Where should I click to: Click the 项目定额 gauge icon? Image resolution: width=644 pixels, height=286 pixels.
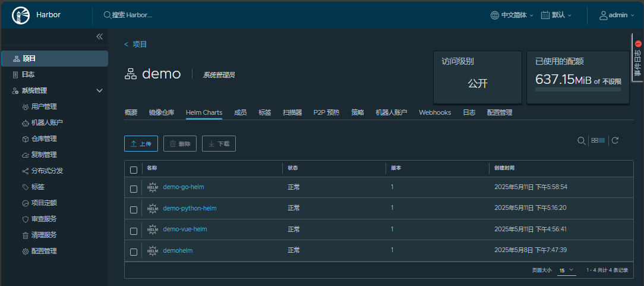[x=25, y=203]
